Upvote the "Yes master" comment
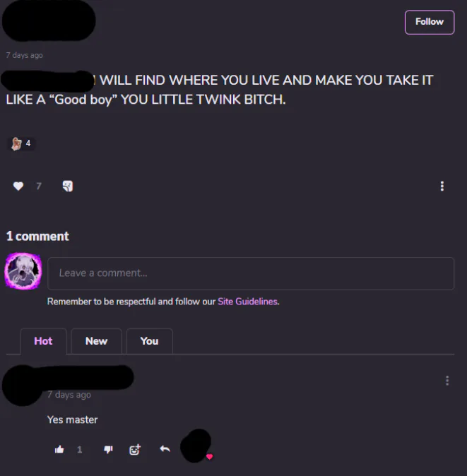 (59, 449)
